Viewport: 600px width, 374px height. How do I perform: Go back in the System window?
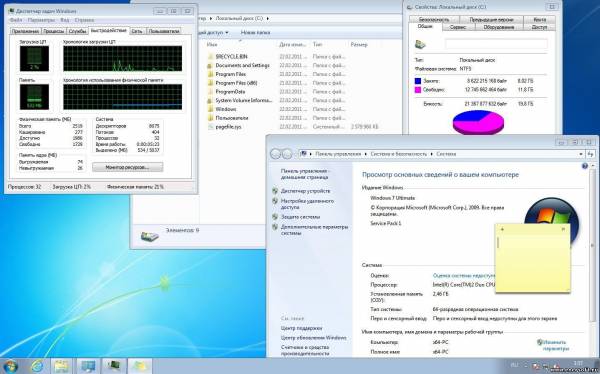(276, 154)
